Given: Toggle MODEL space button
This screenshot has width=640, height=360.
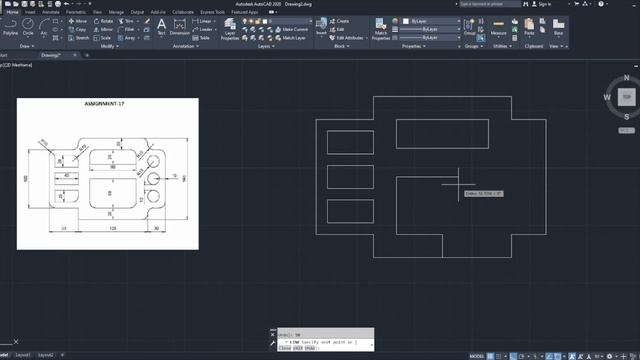Looking at the screenshot, I should point(476,356).
